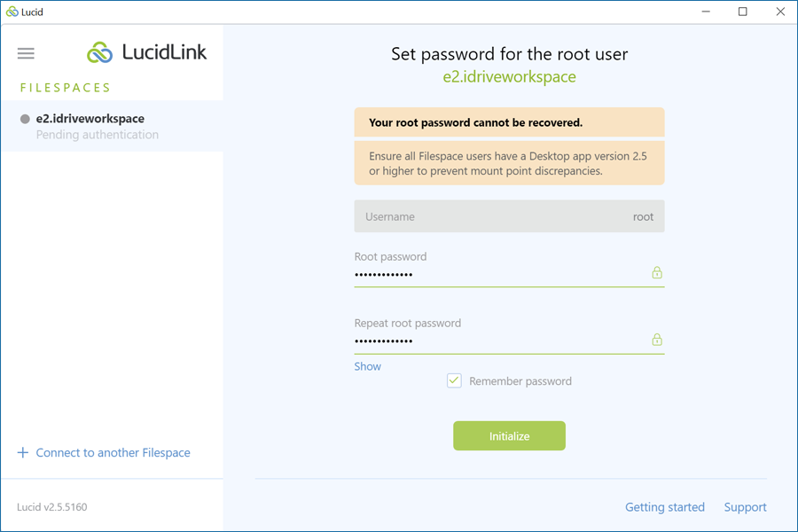
Task: Open the hamburger menu
Action: pyautogui.click(x=26, y=53)
